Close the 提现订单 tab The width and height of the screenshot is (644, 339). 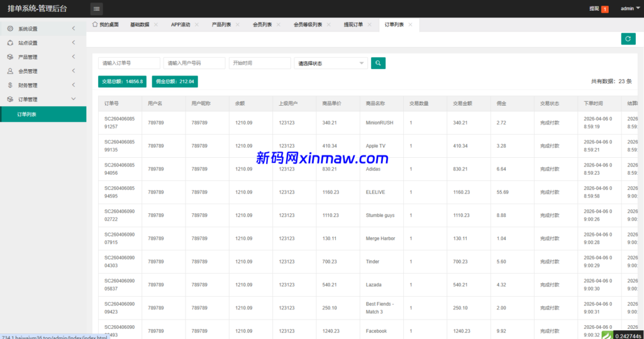(x=370, y=25)
